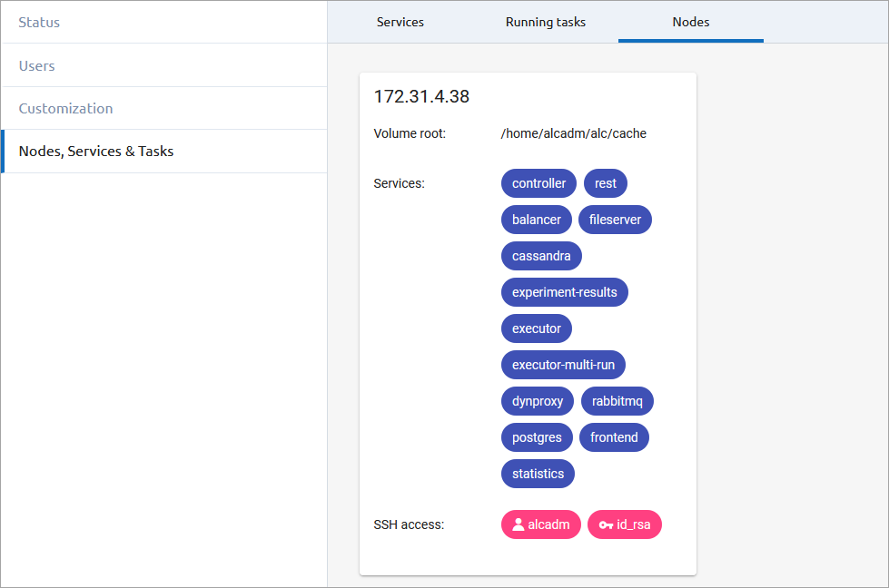This screenshot has width=889, height=588.
Task: Click the Volume root: label
Action: point(410,133)
